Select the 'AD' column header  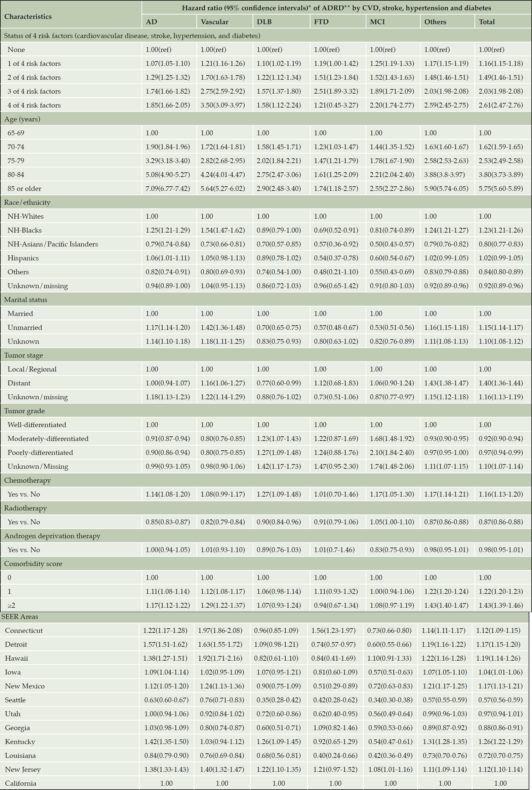[151, 22]
